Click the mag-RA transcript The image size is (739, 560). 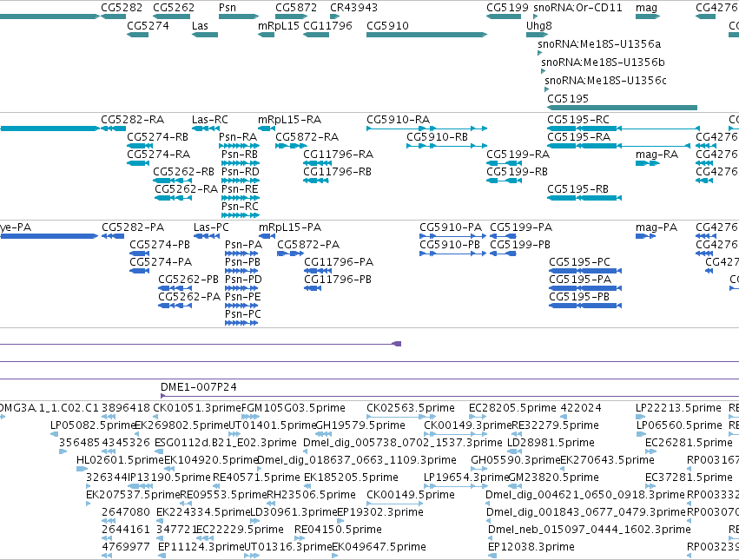(648, 163)
